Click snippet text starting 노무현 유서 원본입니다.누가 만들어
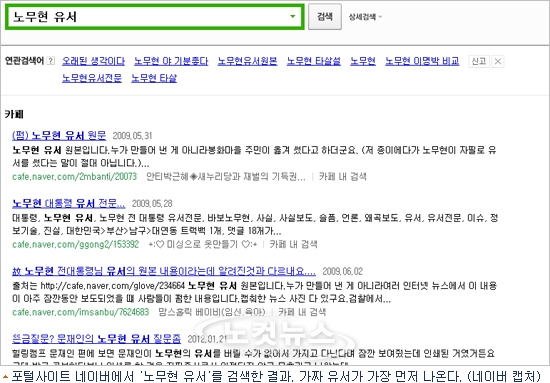Viewport: 550px width, 383px height. (254, 156)
